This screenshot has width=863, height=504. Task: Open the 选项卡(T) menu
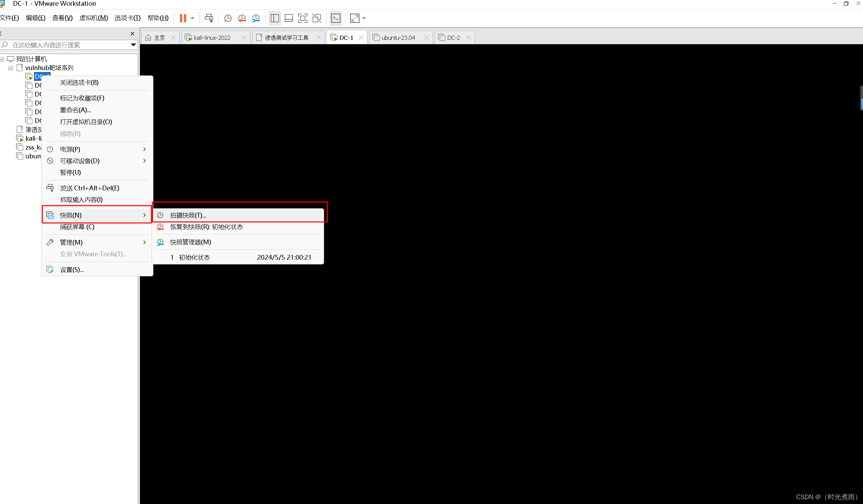pos(128,18)
